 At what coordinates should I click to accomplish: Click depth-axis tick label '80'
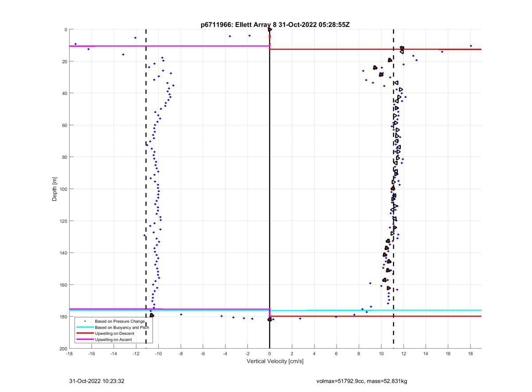pos(64,157)
